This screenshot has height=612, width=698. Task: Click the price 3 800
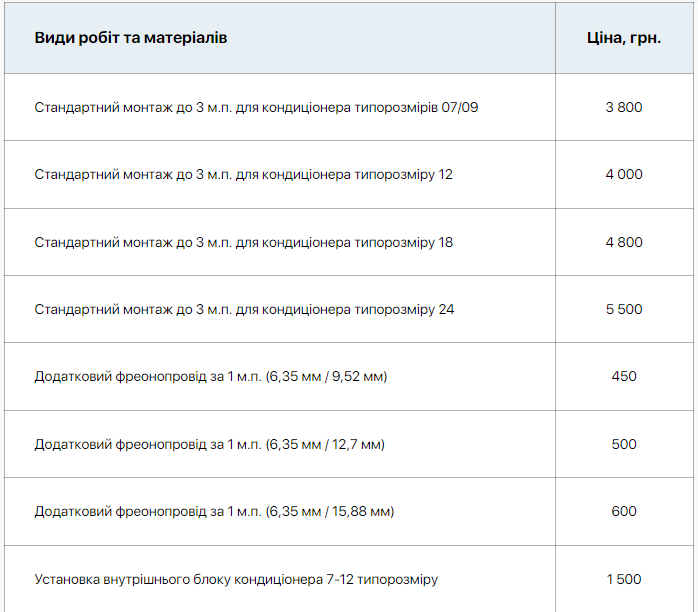[623, 107]
